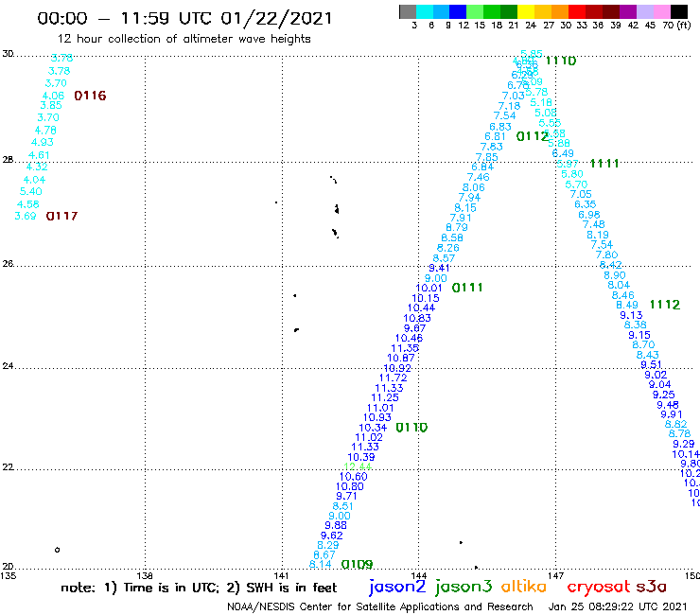Screen dimensions: 700x615
Task: Click the title date range text
Action: (184, 18)
